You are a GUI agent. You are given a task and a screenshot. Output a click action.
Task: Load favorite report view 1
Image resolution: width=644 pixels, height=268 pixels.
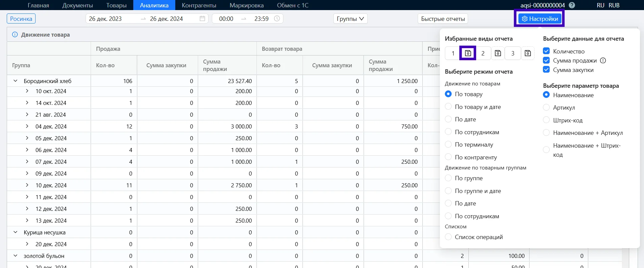tap(453, 53)
